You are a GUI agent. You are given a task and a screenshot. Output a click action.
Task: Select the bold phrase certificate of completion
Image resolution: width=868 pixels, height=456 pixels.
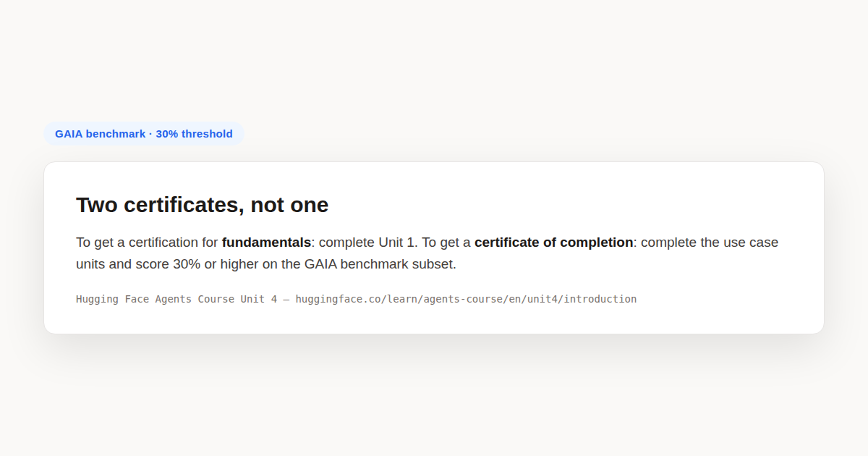553,242
